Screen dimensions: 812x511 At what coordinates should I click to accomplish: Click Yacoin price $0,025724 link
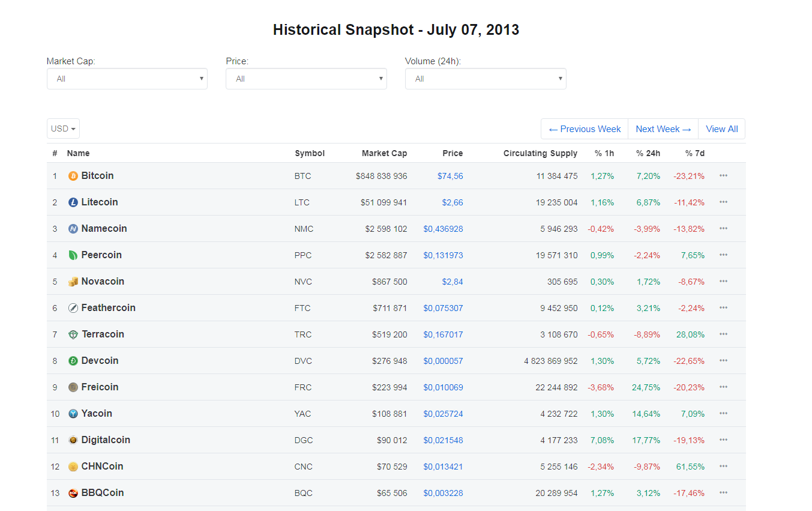click(443, 414)
